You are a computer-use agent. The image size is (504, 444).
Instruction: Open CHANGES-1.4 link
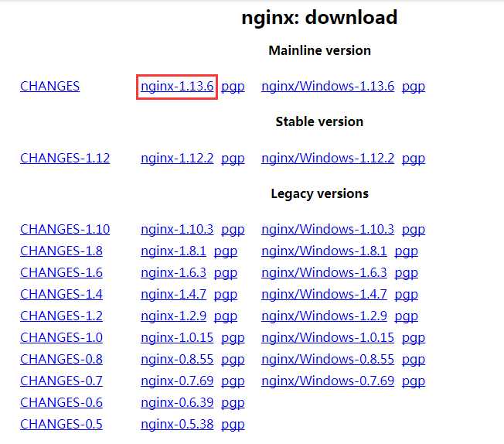61,294
